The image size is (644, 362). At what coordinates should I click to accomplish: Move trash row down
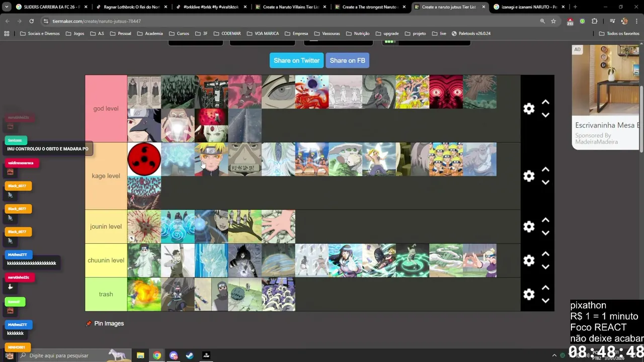point(545,301)
